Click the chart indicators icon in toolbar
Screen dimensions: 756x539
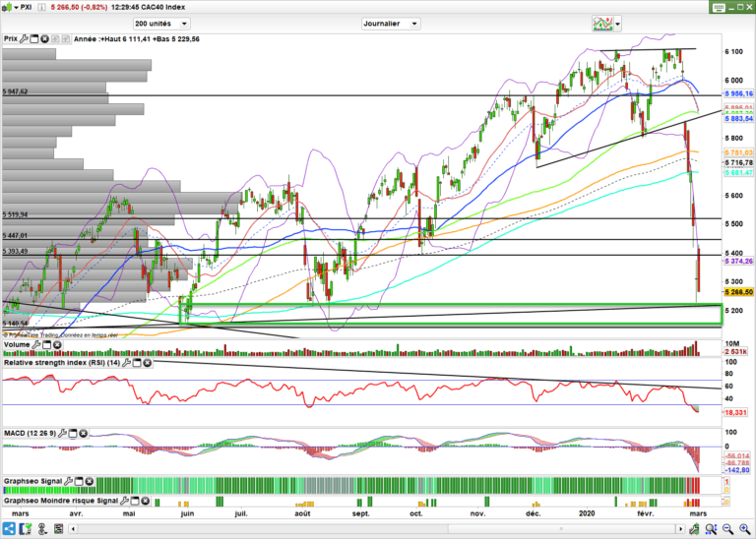click(599, 23)
